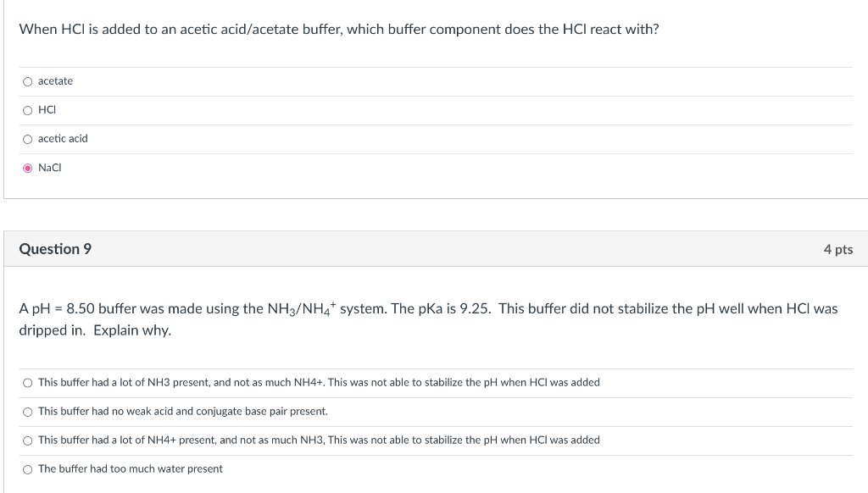Image resolution: width=868 pixels, height=493 pixels.
Task: Click the '4 pts' points label
Action: pyautogui.click(x=837, y=249)
